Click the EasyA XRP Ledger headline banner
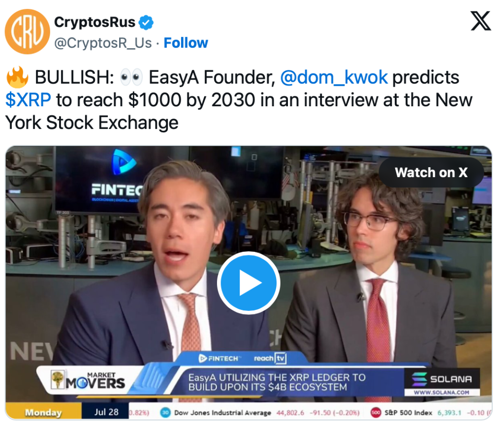This screenshot has width=504, height=428. [277, 382]
